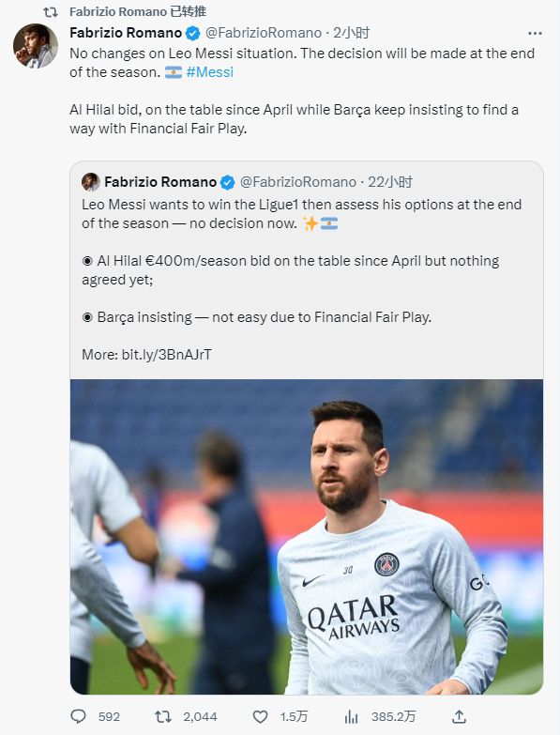Click the bold Fabrizio Romano author name
Image resolution: width=560 pixels, height=735 pixels.
pyautogui.click(x=126, y=33)
